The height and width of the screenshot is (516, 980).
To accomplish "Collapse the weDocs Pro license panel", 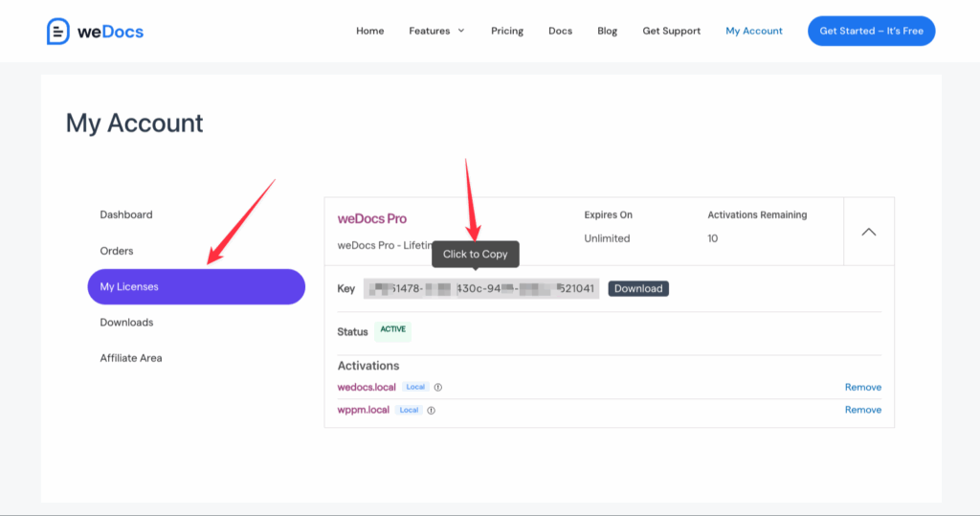I will [868, 232].
